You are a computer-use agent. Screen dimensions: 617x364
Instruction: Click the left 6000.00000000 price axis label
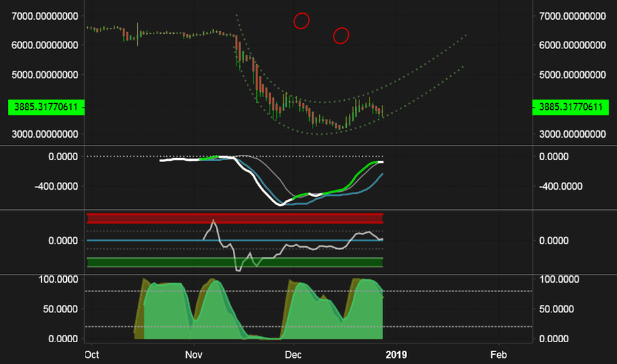45,45
